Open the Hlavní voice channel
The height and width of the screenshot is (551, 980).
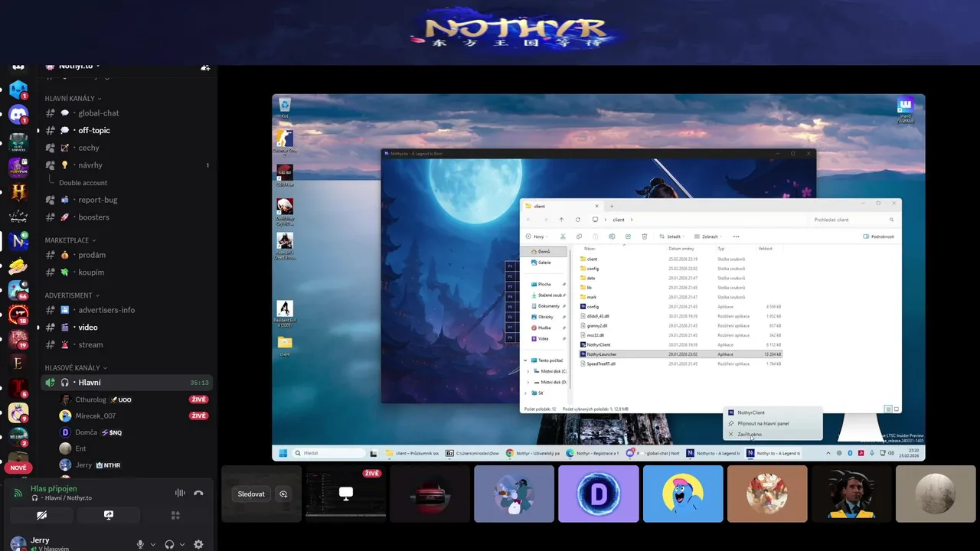(x=127, y=382)
